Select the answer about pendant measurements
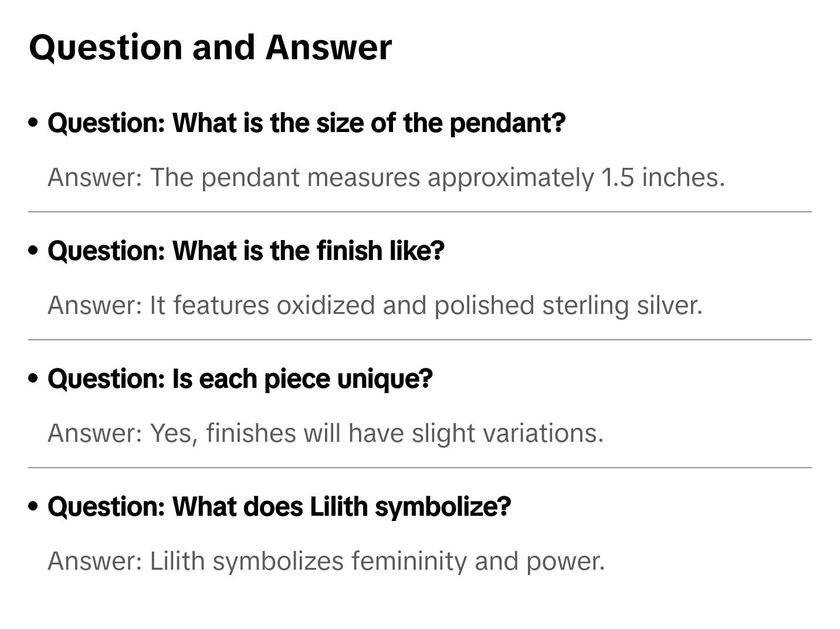 pyautogui.click(x=386, y=177)
